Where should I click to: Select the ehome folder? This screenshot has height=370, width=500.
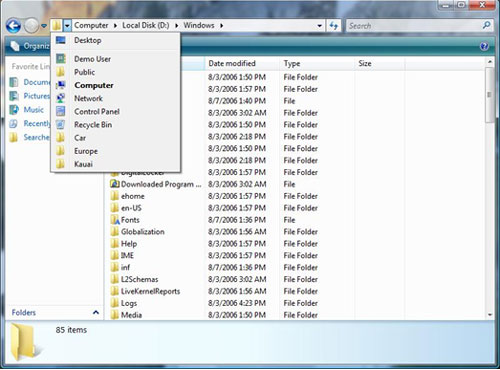click(x=128, y=196)
